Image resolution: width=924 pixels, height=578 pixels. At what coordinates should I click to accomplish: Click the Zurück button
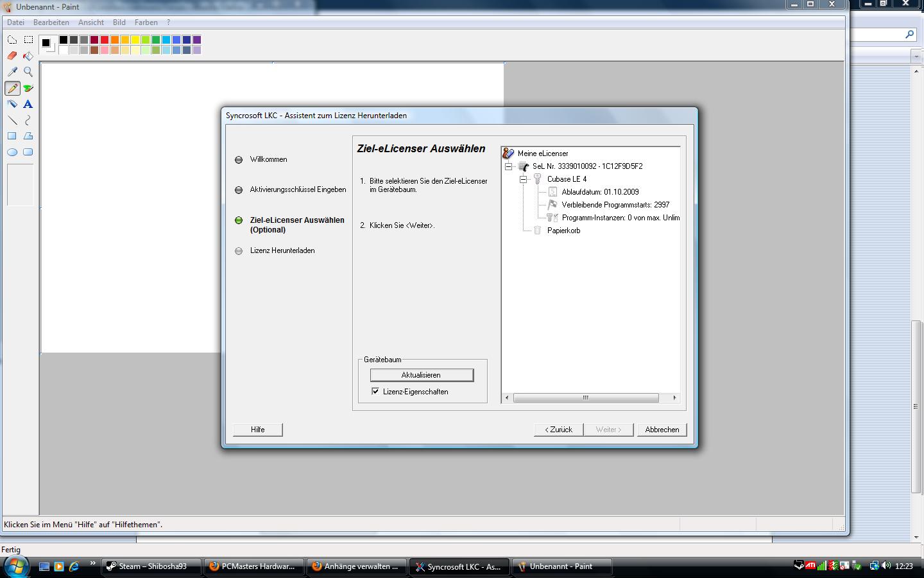click(558, 430)
